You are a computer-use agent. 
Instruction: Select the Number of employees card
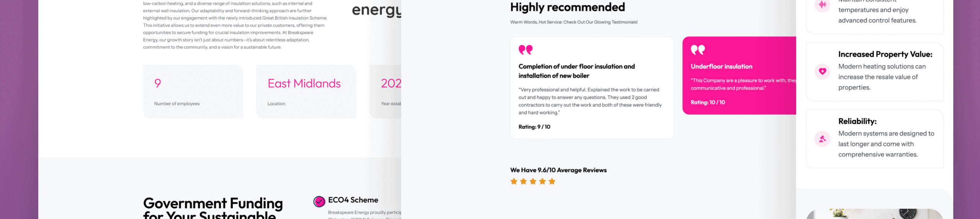(x=193, y=91)
